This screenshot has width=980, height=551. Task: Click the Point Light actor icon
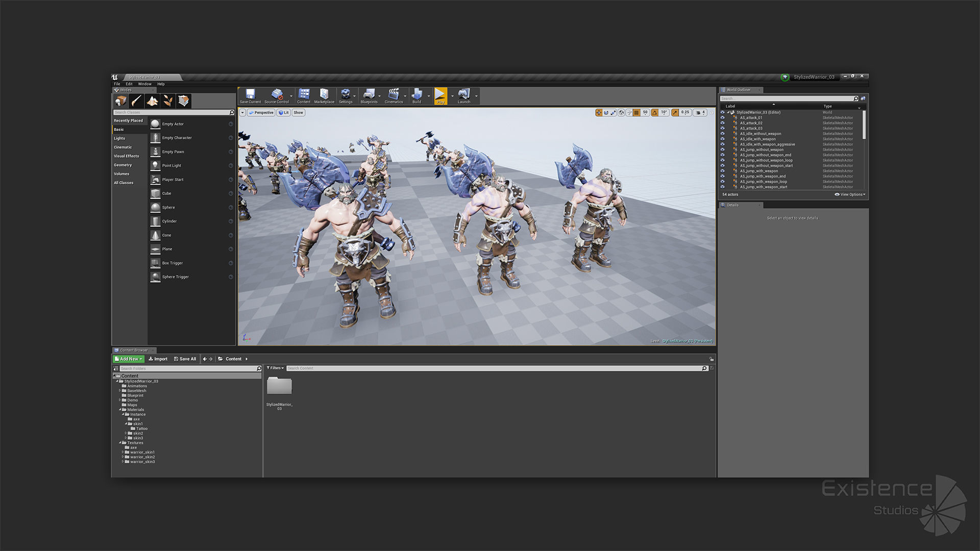[x=155, y=165]
